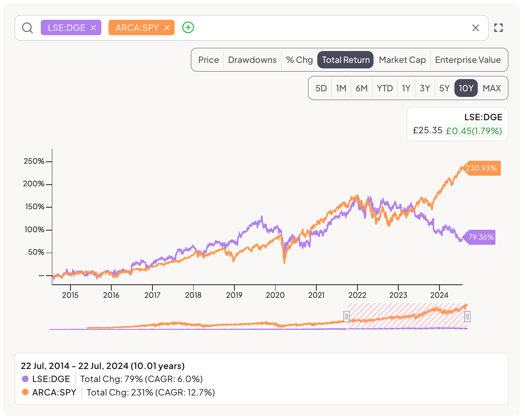Click the 2020 x-axis label
Viewport: 525px width, 420px height.
tap(275, 295)
